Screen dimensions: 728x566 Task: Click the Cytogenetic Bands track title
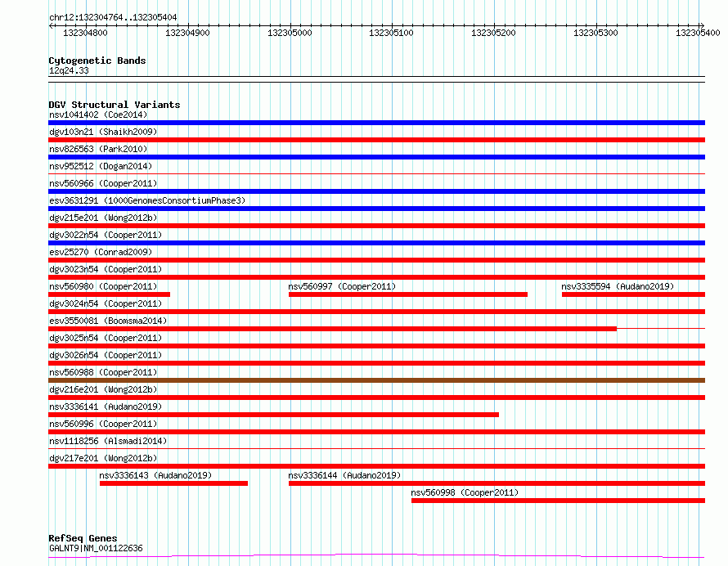(x=97, y=61)
